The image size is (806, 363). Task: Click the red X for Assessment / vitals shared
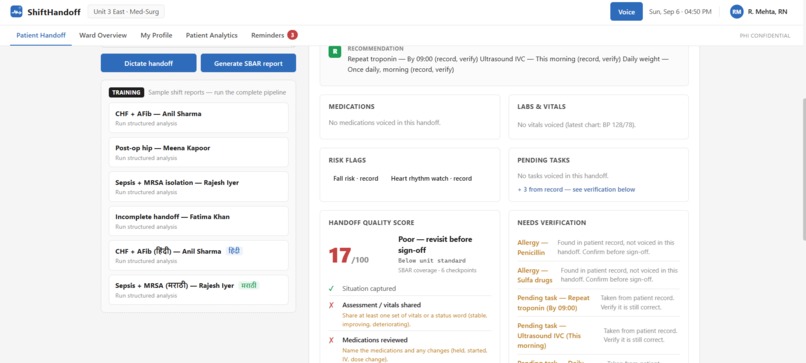(332, 305)
